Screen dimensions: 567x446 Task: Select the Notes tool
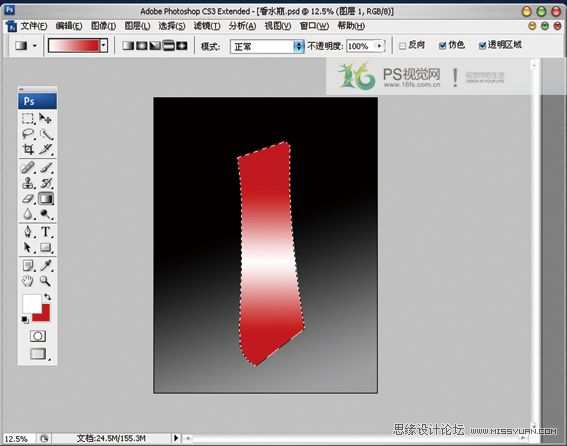[x=28, y=266]
